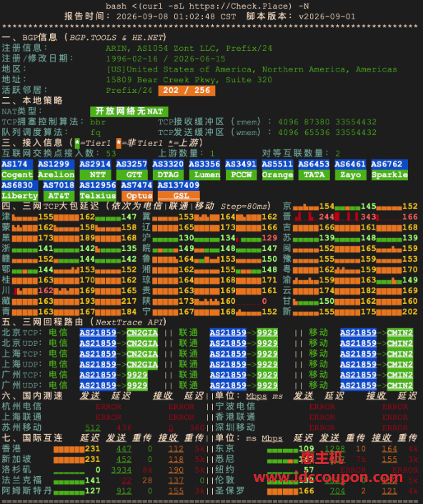Click the green open-network NAT type label
423x504 pixels.
pyautogui.click(x=129, y=112)
